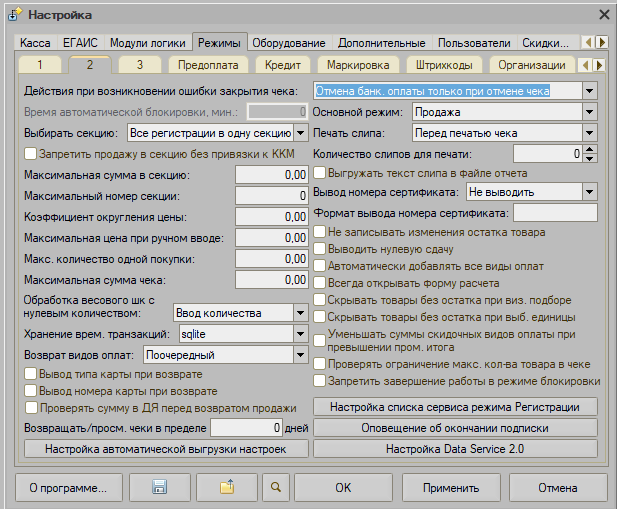Click the 'Максимальная сумма чека' input field
The width and height of the screenshot is (617, 509).
coord(271,280)
